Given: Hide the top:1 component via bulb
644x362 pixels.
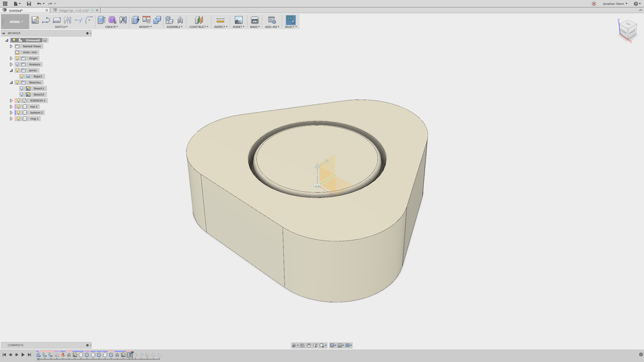Looking at the screenshot, I should point(18,106).
